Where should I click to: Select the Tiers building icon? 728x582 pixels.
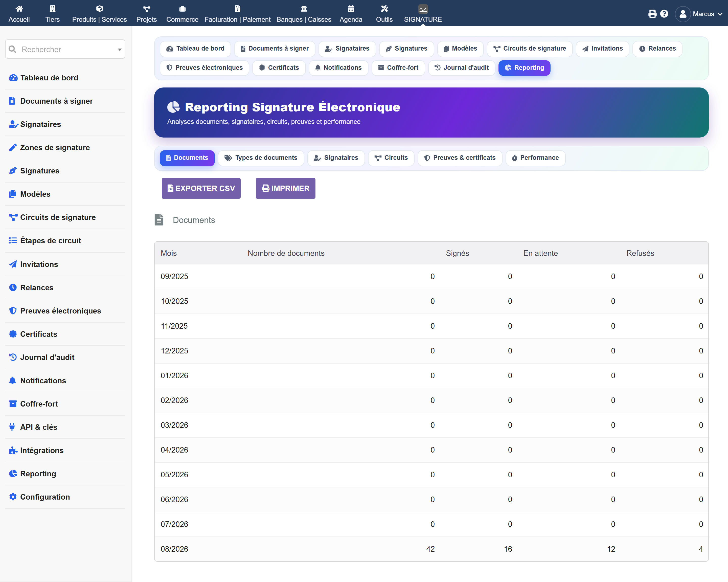coord(52,8)
